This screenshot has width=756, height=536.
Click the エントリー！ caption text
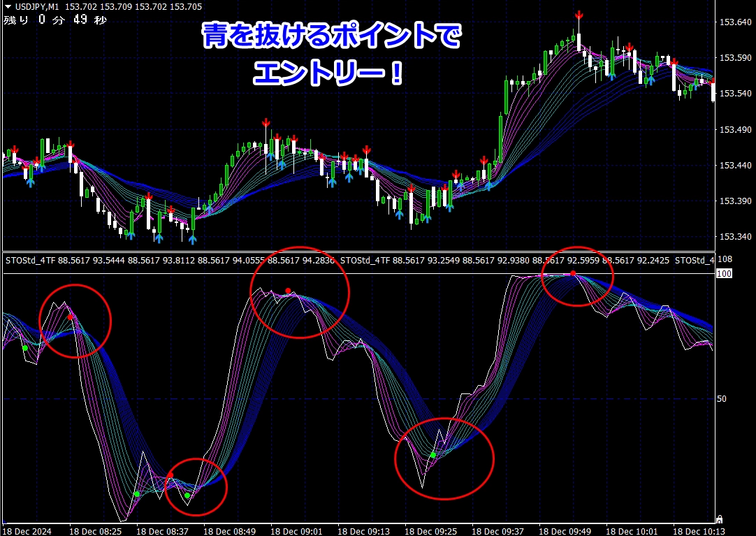click(x=328, y=73)
